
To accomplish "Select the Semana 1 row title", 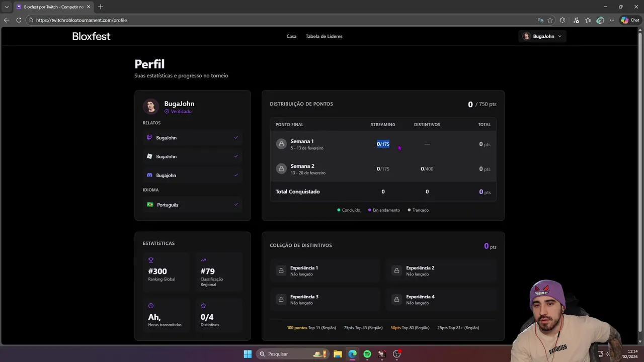I will coord(302,141).
